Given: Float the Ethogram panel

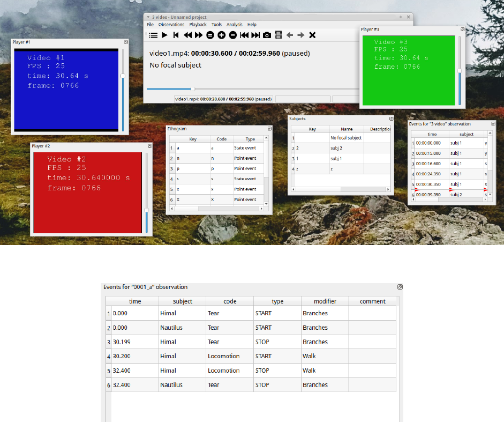Looking at the screenshot, I should [x=269, y=129].
